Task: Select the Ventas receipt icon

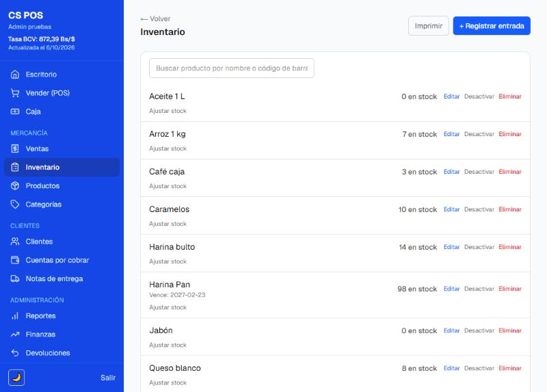Action: (15, 148)
